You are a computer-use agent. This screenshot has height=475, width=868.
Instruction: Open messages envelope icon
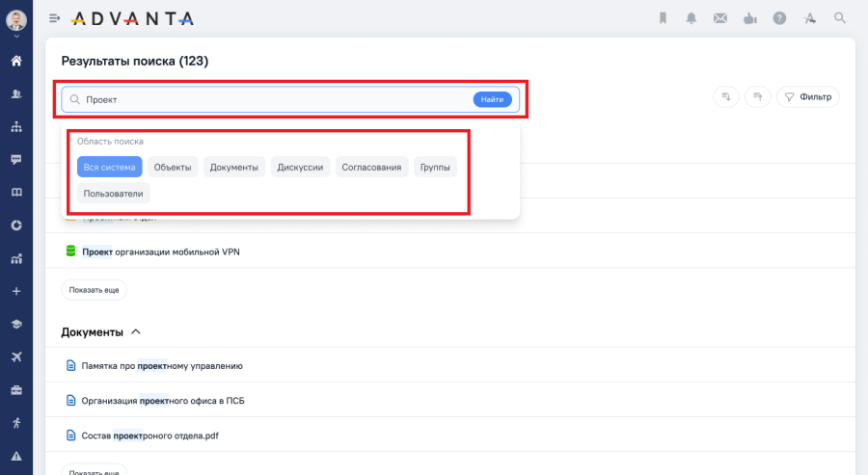[720, 19]
